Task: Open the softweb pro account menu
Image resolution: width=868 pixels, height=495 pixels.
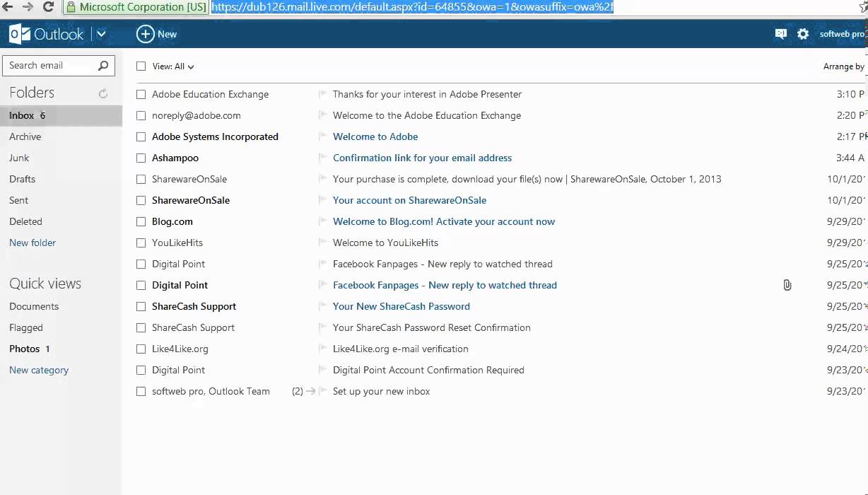Action: pos(842,34)
